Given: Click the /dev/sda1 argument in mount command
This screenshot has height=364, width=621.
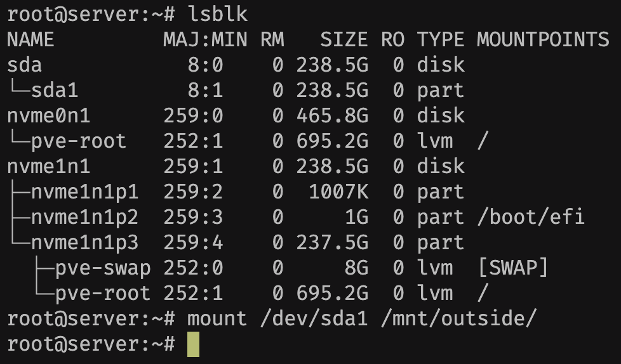Looking at the screenshot, I should coord(314,319).
